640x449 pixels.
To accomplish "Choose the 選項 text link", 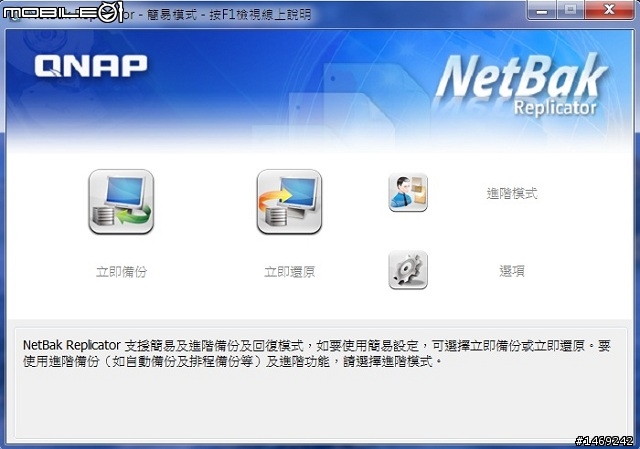I will (512, 271).
